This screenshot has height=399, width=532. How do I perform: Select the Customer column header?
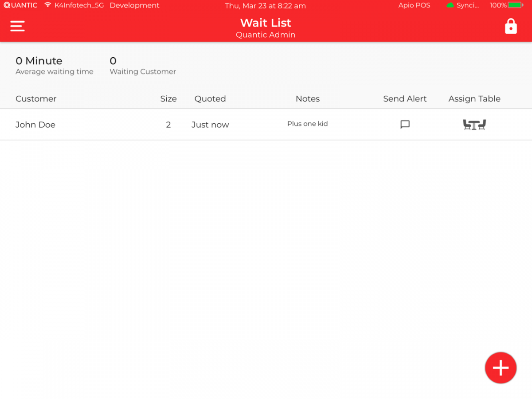tap(36, 98)
